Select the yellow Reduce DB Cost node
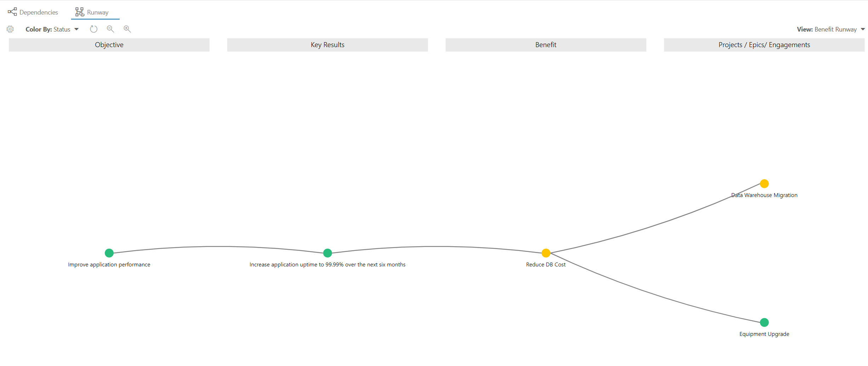868x366 pixels. [546, 253]
